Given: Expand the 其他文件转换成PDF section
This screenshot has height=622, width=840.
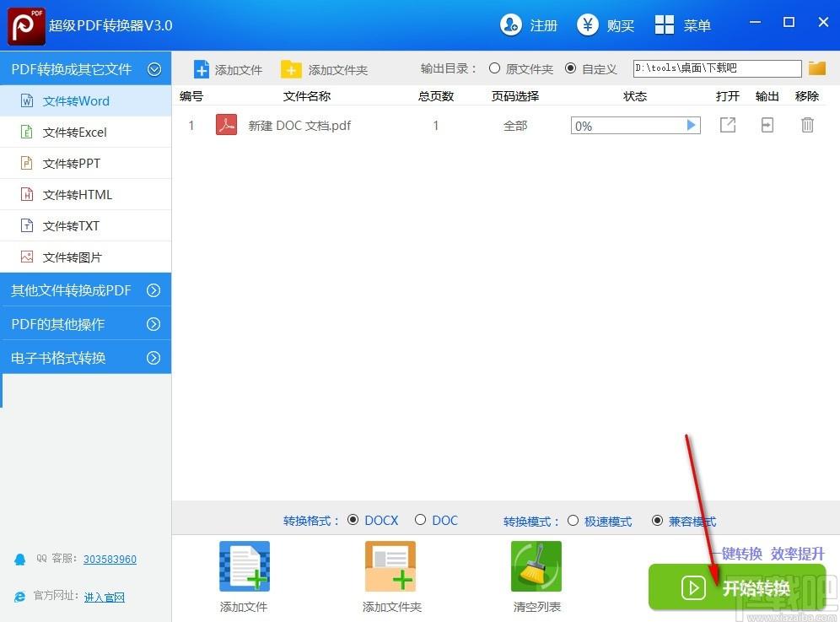Looking at the screenshot, I should point(153,290).
